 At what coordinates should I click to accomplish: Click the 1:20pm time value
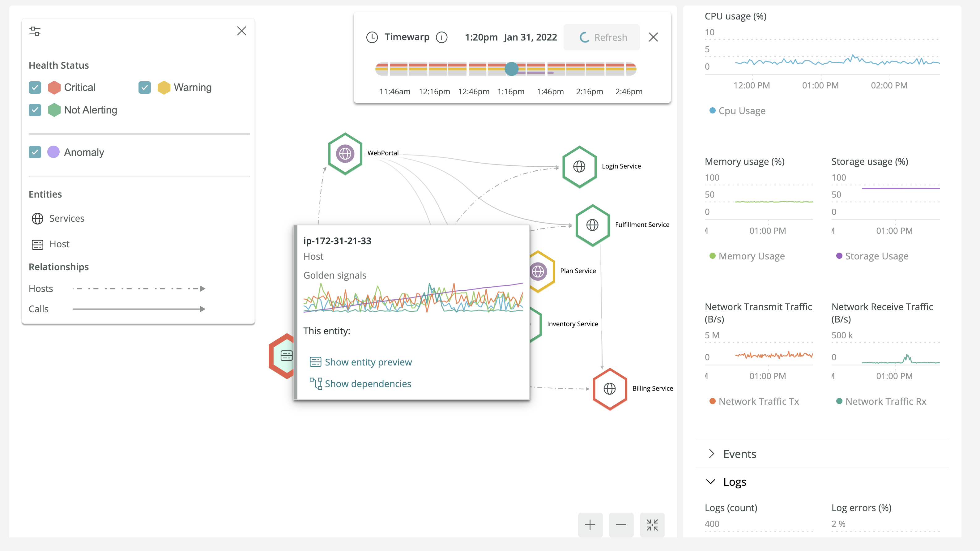click(x=481, y=37)
